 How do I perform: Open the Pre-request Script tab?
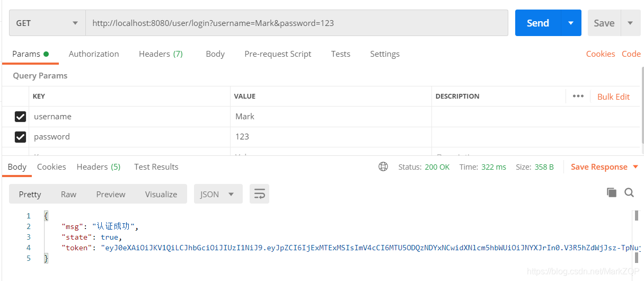pyautogui.click(x=278, y=54)
